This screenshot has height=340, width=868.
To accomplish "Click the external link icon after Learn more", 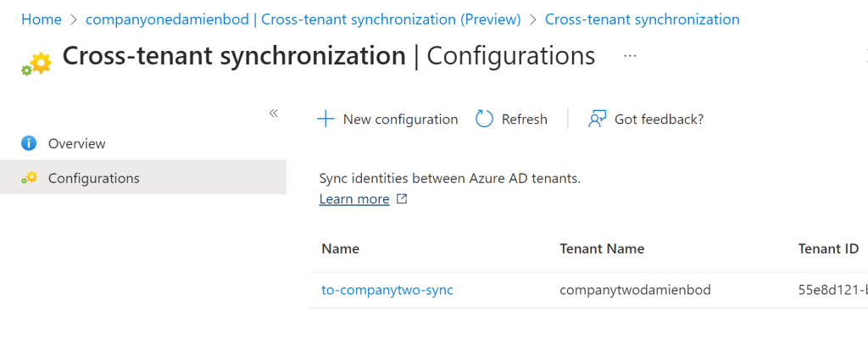I will point(403,199).
